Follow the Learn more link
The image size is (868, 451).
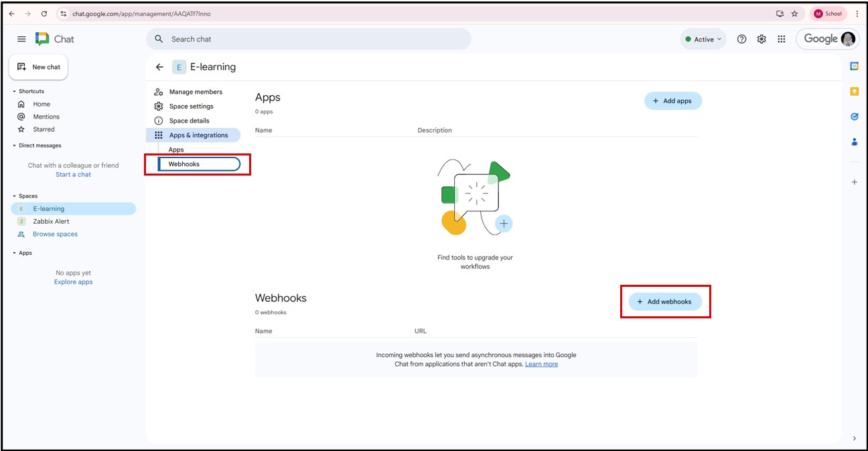[541, 364]
